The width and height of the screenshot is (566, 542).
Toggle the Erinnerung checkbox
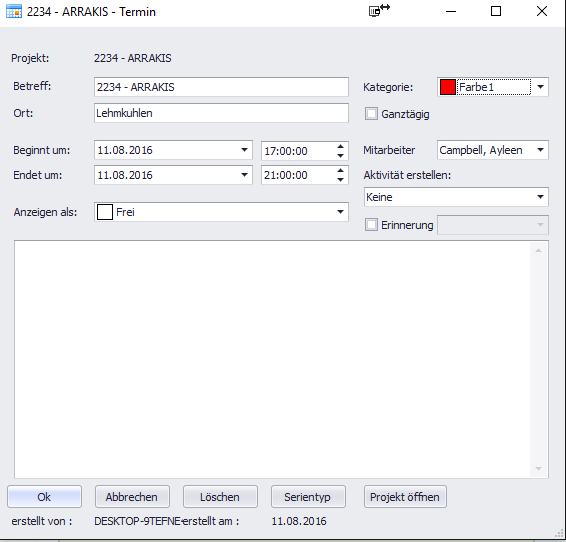pyautogui.click(x=371, y=224)
